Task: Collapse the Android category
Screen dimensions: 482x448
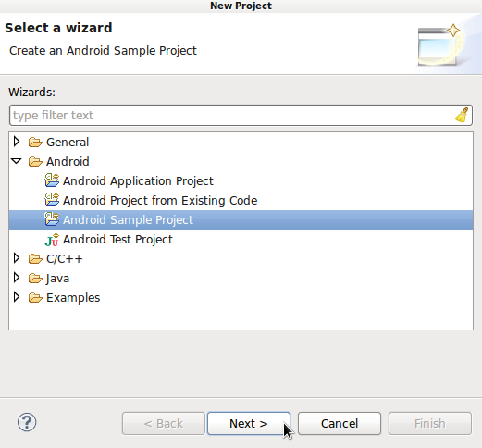Action: tap(17, 161)
